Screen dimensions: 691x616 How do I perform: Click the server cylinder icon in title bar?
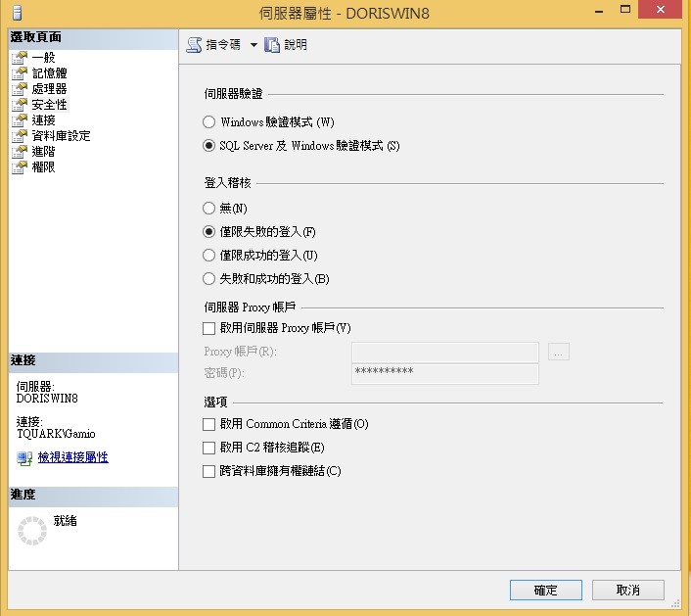[17, 12]
